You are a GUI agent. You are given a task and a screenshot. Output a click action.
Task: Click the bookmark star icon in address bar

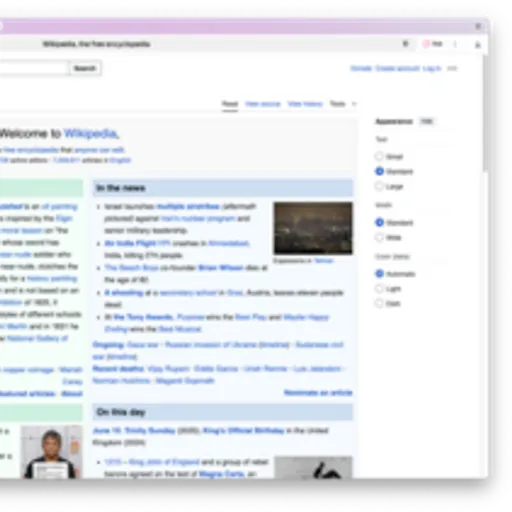point(405,44)
